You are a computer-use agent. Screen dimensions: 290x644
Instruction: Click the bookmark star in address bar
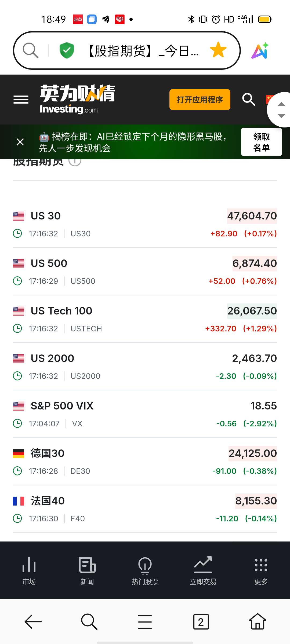[x=218, y=50]
